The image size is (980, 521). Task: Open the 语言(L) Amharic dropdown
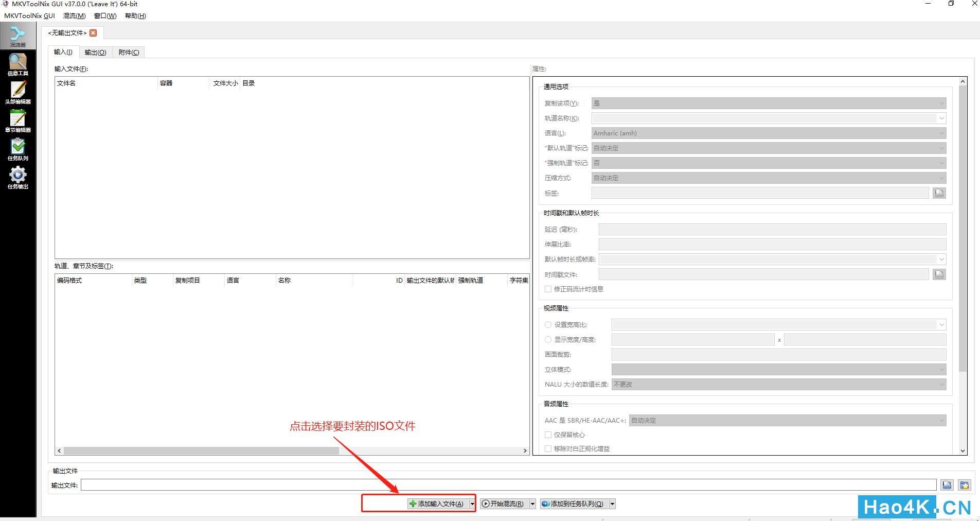click(x=769, y=133)
